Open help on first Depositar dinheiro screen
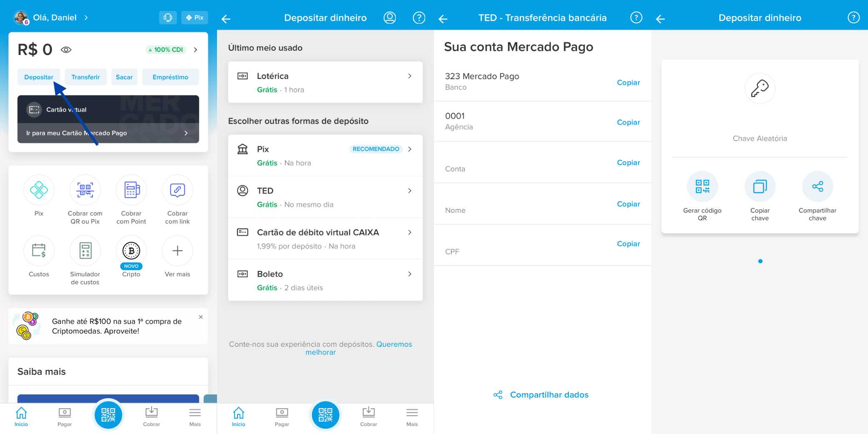Viewport: 868px width, 434px height. click(x=419, y=17)
